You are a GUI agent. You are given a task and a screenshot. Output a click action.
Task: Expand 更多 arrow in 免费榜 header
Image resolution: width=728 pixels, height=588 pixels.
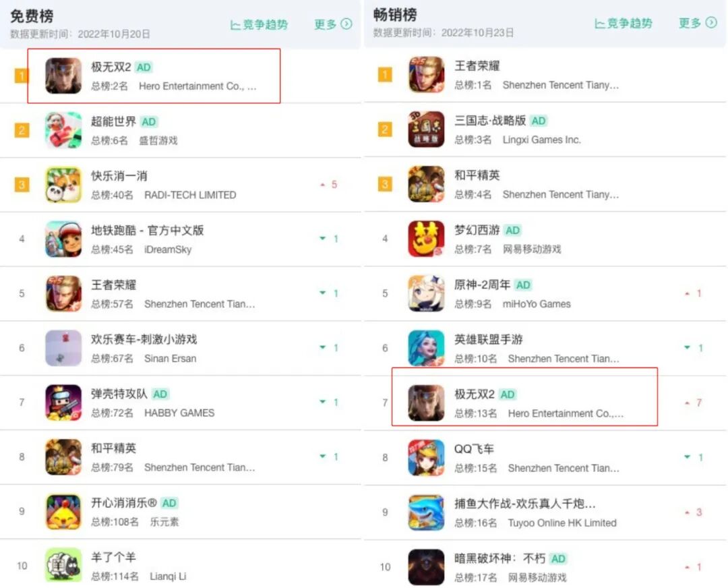(x=346, y=24)
